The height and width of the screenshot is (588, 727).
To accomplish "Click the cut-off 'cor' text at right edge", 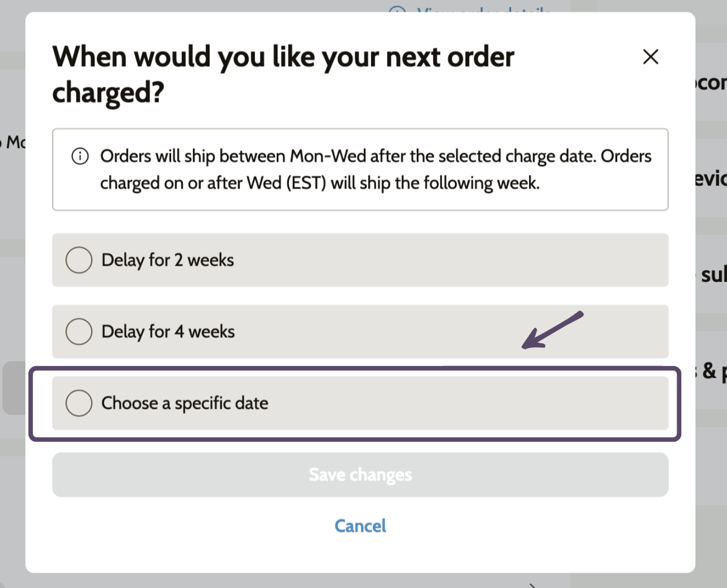I will 711,83.
